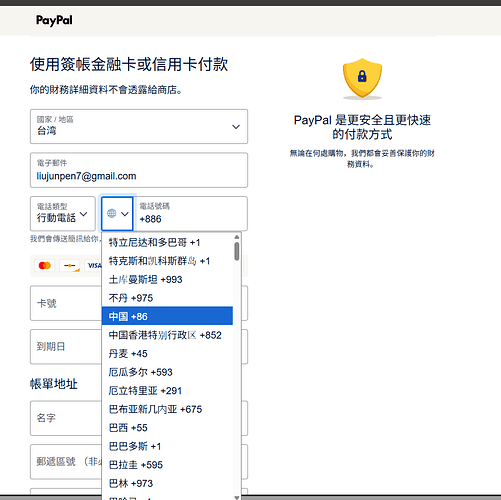Image resolution: width=501 pixels, height=500 pixels.
Task: Select 巴林 +973 option
Action: [x=167, y=483]
